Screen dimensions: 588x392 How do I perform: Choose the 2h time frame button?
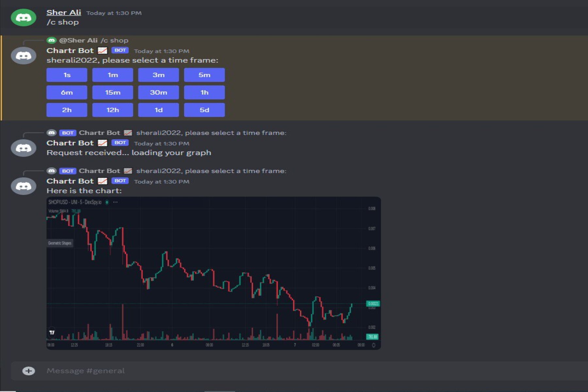67,110
